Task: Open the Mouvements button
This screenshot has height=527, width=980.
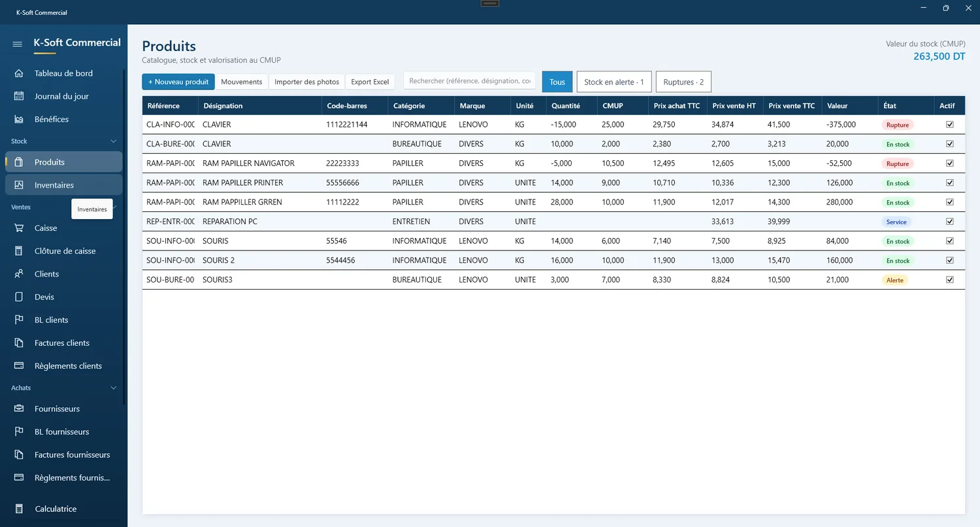Action: 242,82
